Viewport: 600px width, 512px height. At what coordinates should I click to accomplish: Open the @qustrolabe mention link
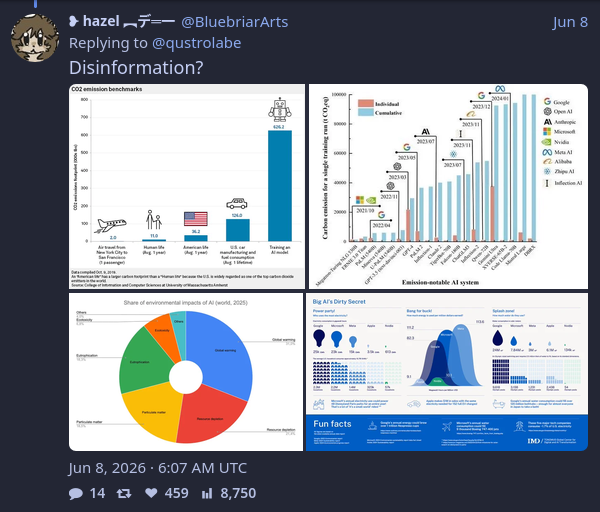tap(197, 43)
